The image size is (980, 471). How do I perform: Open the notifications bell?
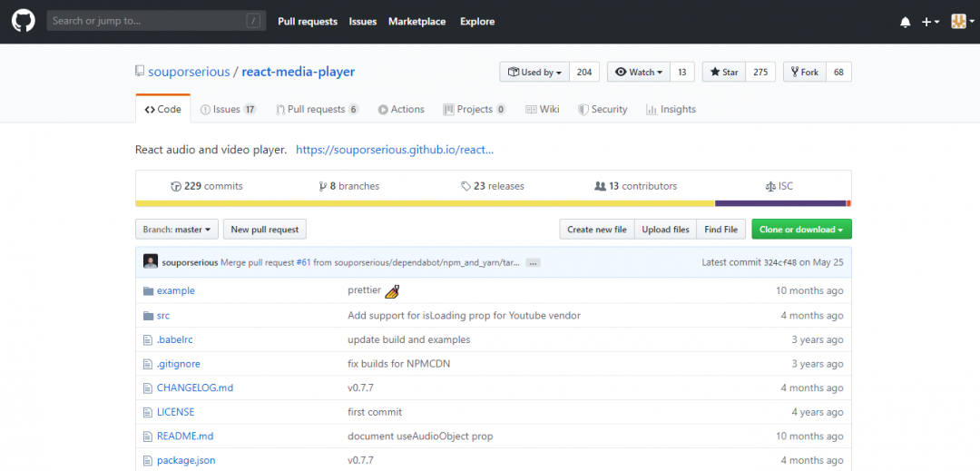click(905, 22)
